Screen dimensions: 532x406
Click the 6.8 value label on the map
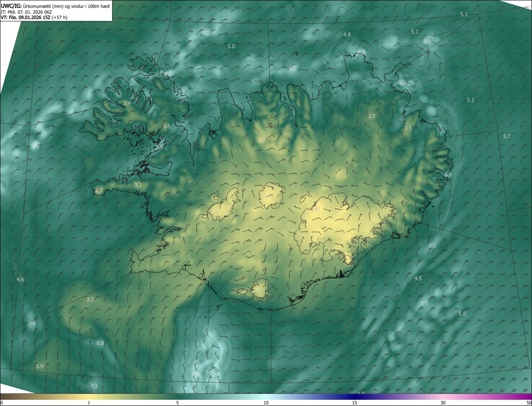click(100, 343)
